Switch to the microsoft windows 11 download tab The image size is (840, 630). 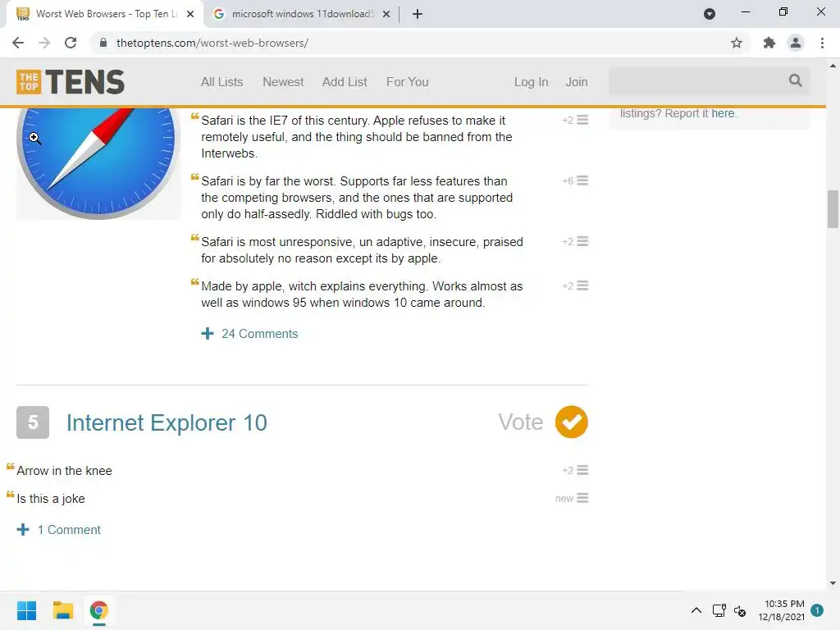pos(303,14)
